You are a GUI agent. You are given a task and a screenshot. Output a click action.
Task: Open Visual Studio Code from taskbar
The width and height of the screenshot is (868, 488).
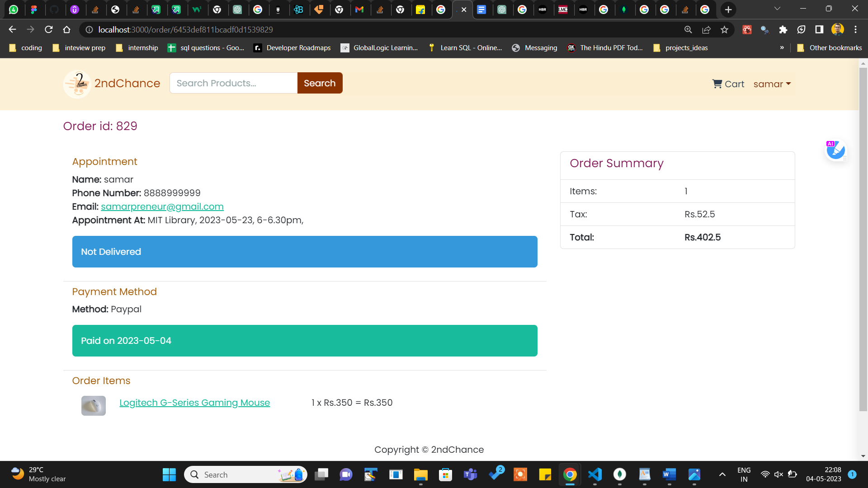(595, 474)
